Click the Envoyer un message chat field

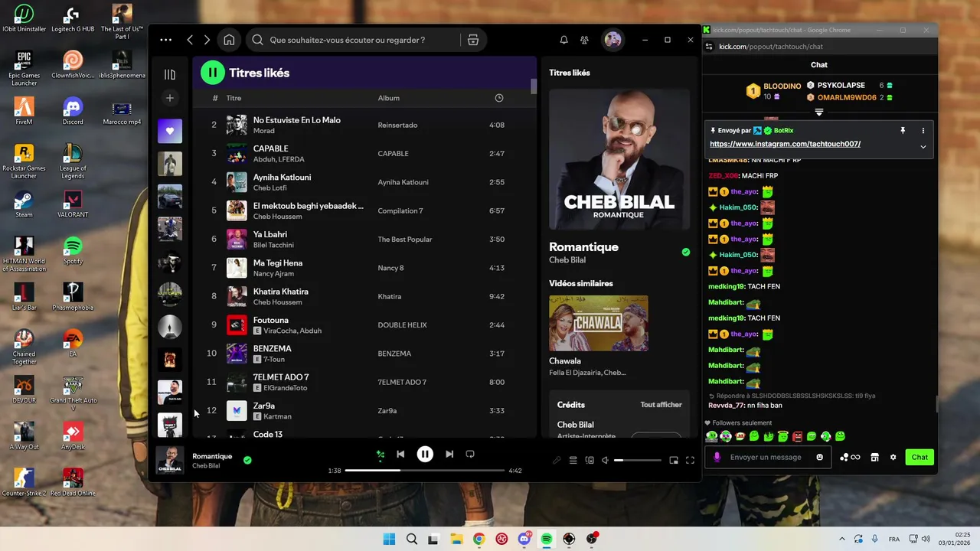point(766,457)
